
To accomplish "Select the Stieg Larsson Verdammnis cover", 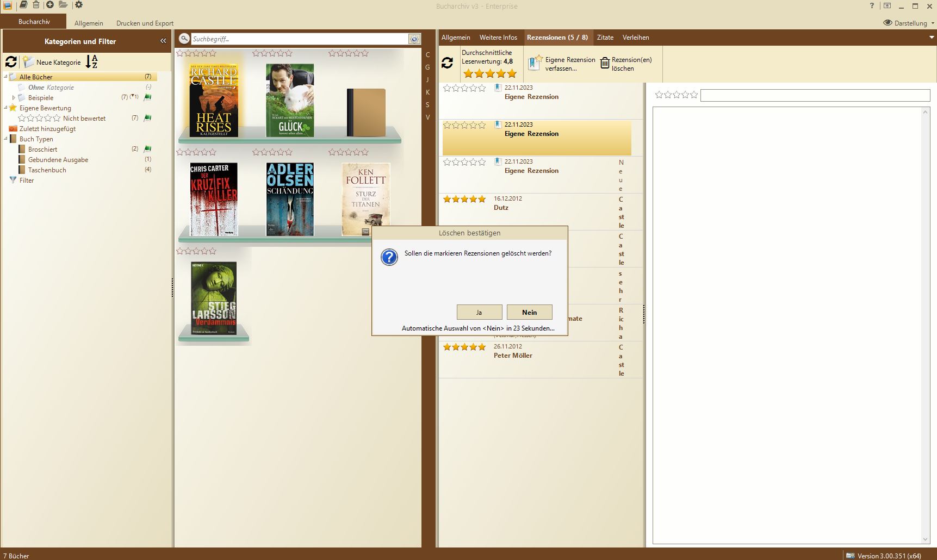I will tap(214, 298).
